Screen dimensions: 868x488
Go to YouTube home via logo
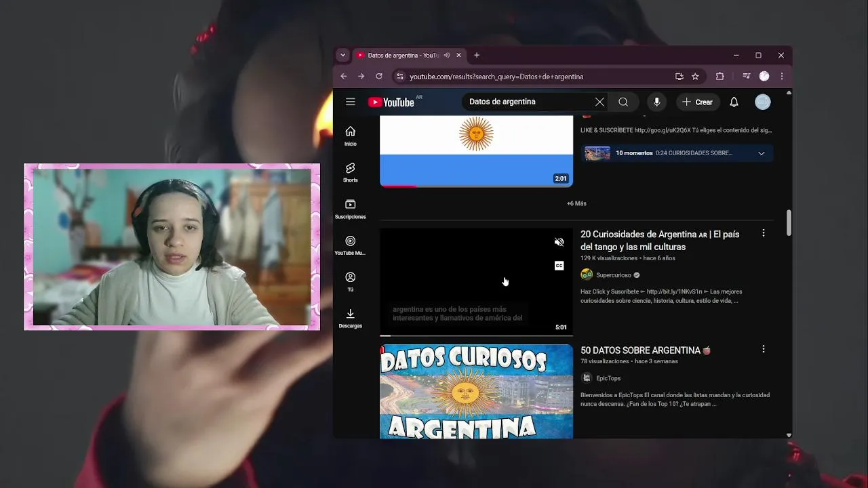point(391,102)
